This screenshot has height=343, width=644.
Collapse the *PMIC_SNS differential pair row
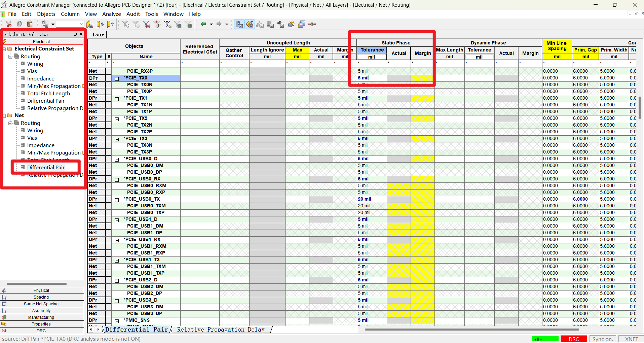pos(117,321)
